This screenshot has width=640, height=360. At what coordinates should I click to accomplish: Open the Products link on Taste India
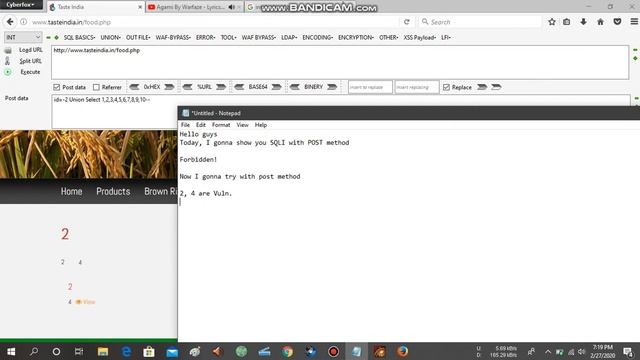coord(113,191)
